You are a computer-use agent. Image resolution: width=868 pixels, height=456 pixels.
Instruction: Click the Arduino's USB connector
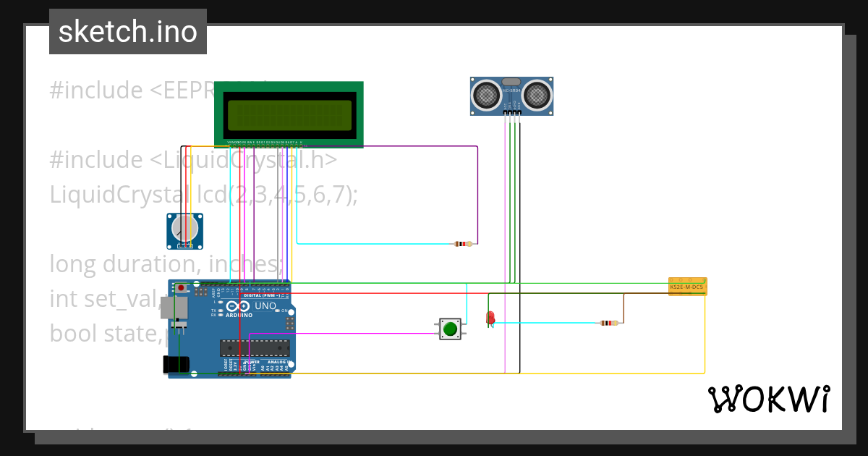coord(172,308)
